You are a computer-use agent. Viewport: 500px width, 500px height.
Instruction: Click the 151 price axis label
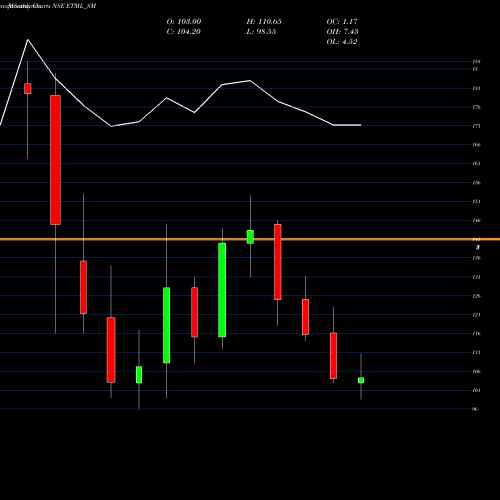[x=476, y=202]
